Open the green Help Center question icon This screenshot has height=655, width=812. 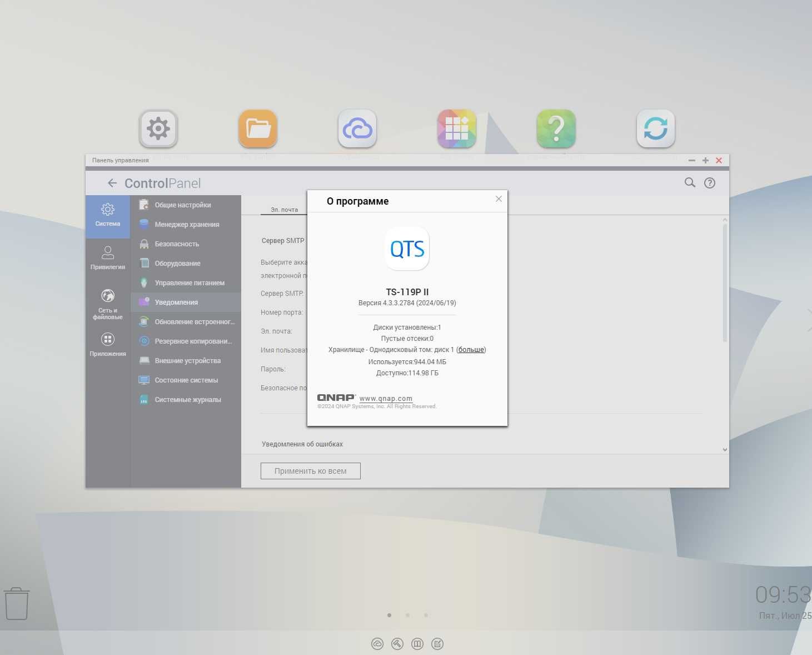(556, 128)
